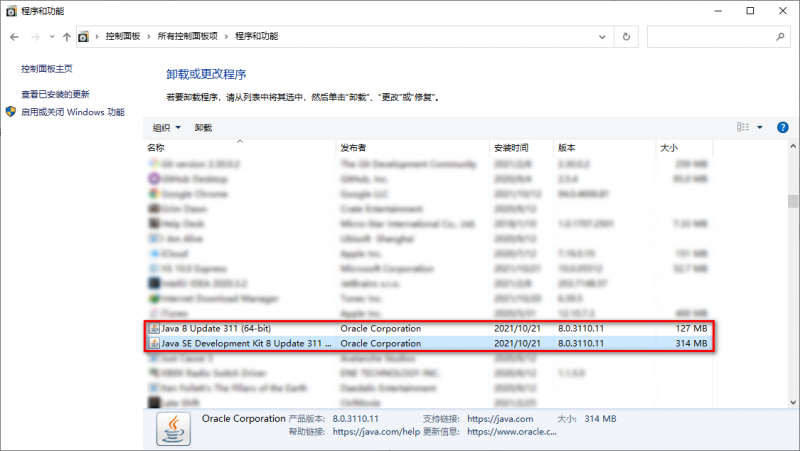Refresh the programs list
The width and height of the screenshot is (800, 451).
[x=626, y=37]
